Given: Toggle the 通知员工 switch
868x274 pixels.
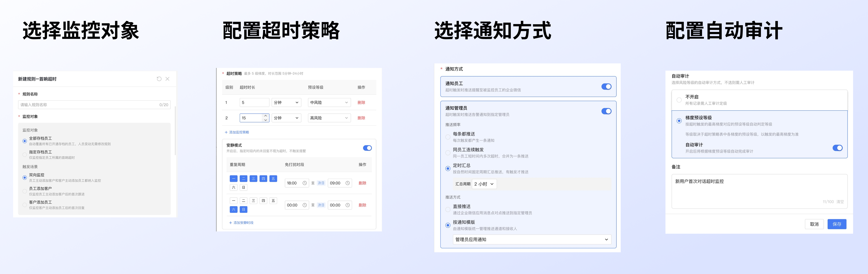Looking at the screenshot, I should tap(606, 87).
